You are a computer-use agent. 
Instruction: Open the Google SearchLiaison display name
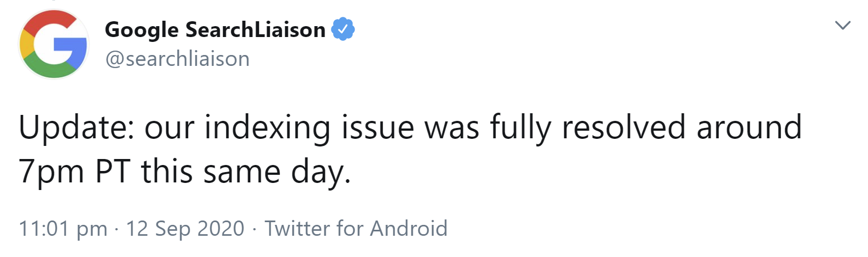(x=215, y=29)
